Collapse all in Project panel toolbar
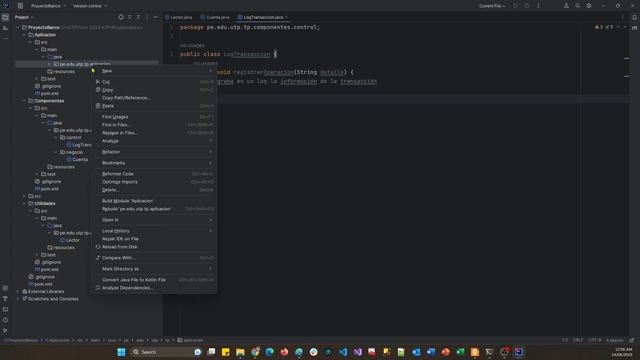This screenshot has height=360, width=640. click(138, 17)
